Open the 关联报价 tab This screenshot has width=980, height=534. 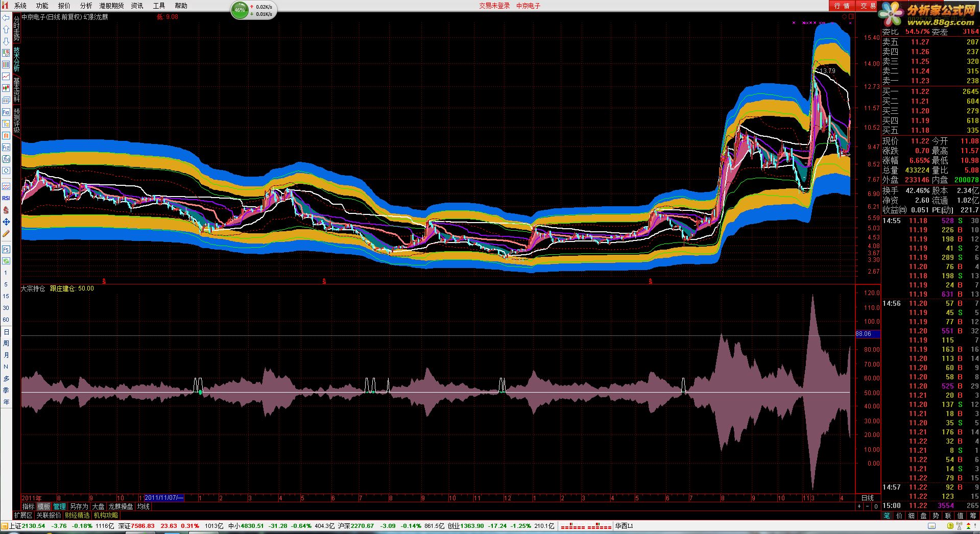(49, 516)
